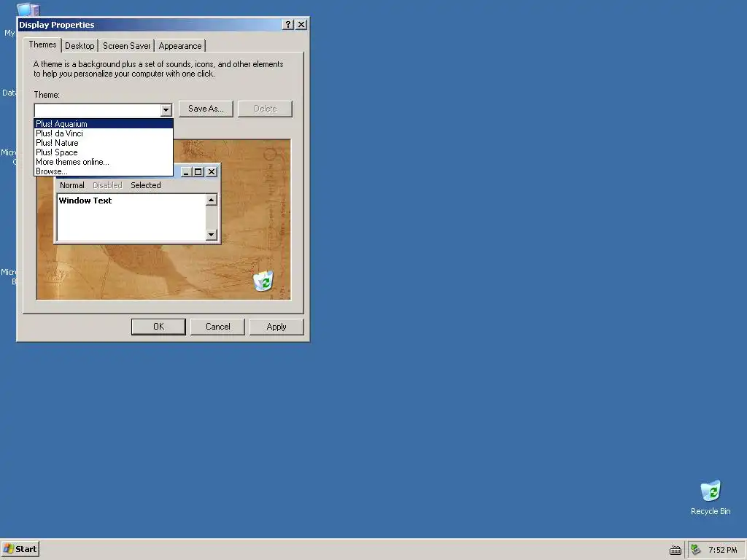Image resolution: width=747 pixels, height=560 pixels.
Task: Click Disabled in preview menu bar
Action: pyautogui.click(x=107, y=185)
